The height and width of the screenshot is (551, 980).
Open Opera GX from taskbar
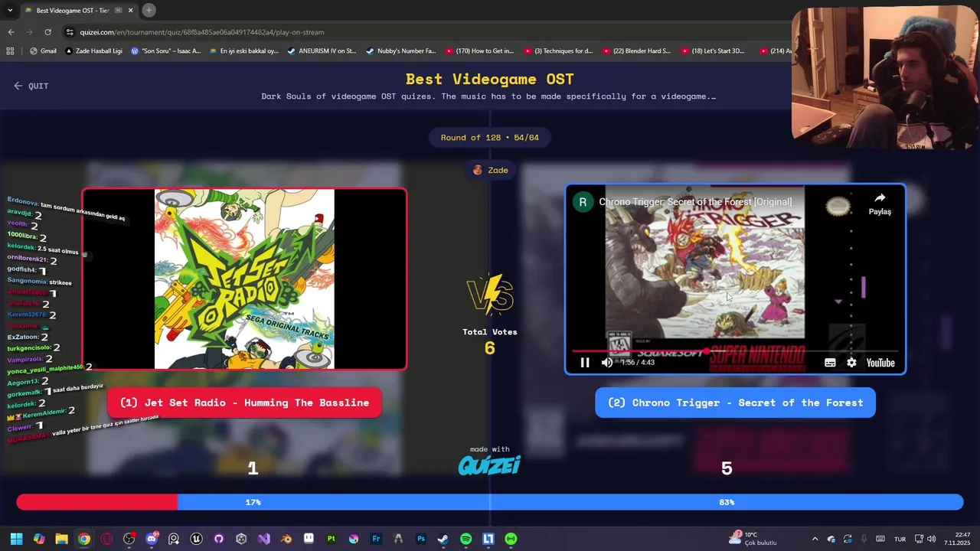106,539
